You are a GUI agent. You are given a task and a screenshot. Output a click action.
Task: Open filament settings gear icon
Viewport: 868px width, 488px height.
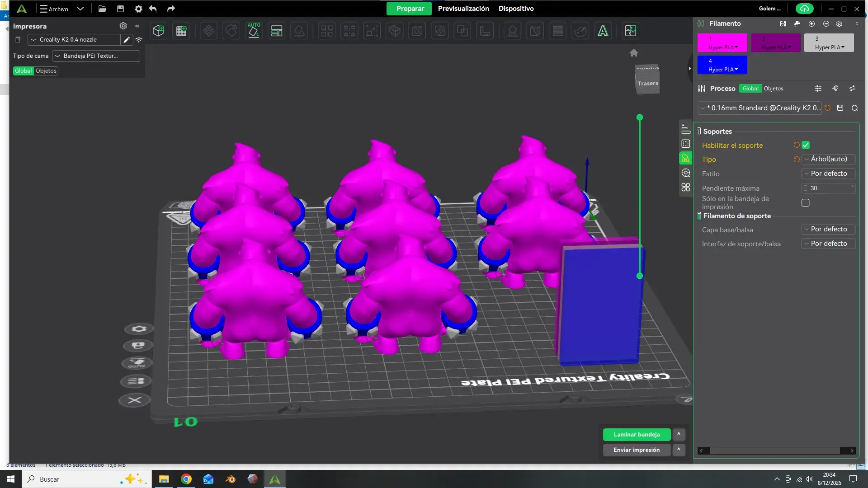coord(840,23)
